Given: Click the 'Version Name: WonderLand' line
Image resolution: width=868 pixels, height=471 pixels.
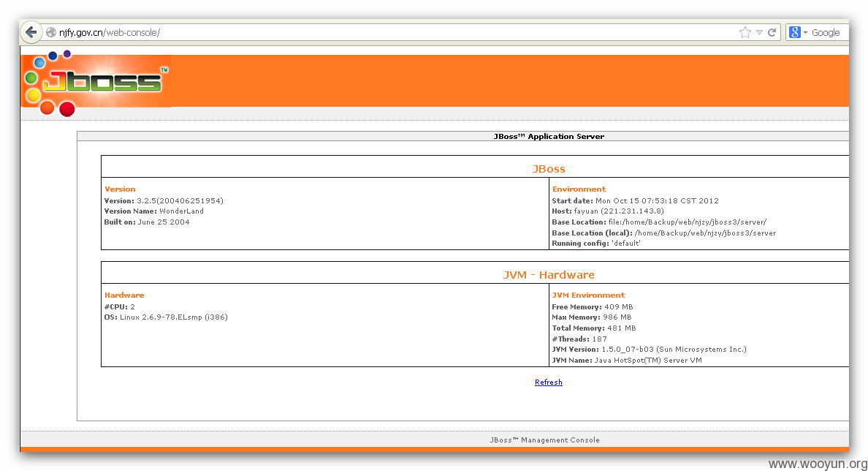Looking at the screenshot, I should click(x=154, y=211).
